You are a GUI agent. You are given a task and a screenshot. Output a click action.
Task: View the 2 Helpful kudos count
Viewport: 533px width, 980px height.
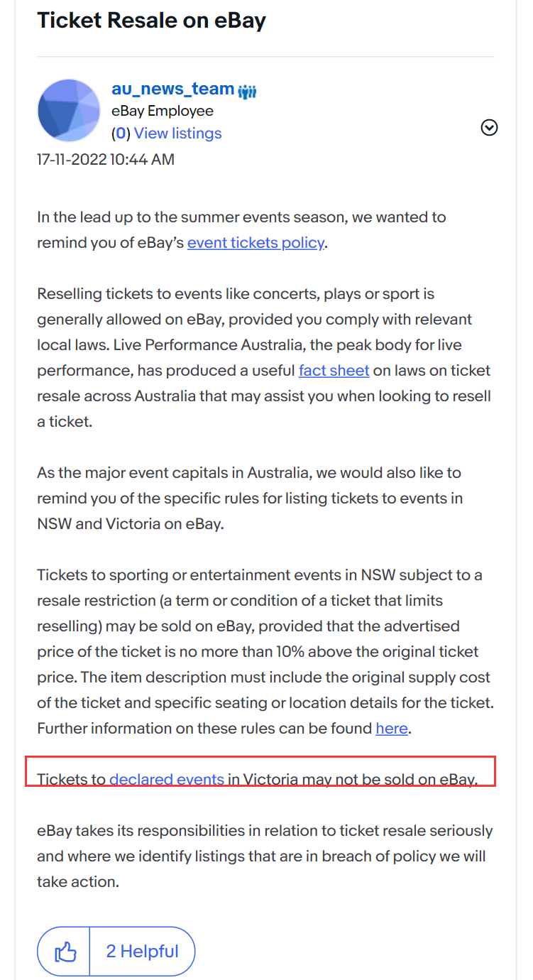(x=142, y=951)
